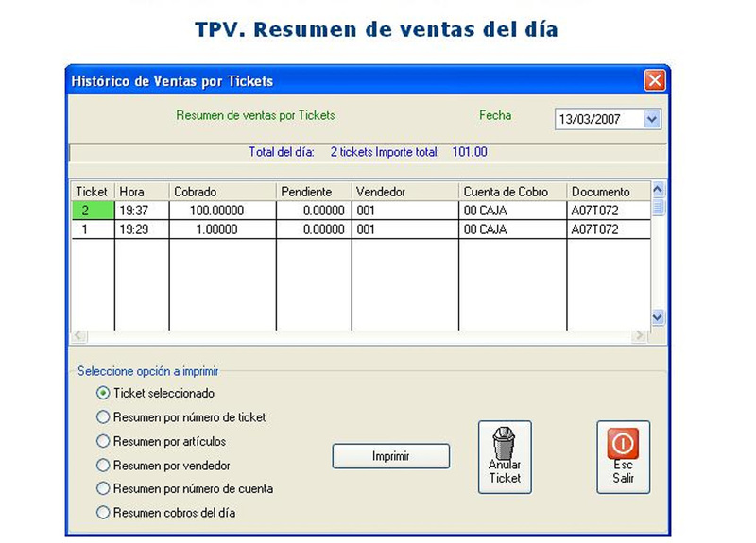
Task: Click Pendiente 0.00000 cell for ticket 1
Action: (314, 229)
